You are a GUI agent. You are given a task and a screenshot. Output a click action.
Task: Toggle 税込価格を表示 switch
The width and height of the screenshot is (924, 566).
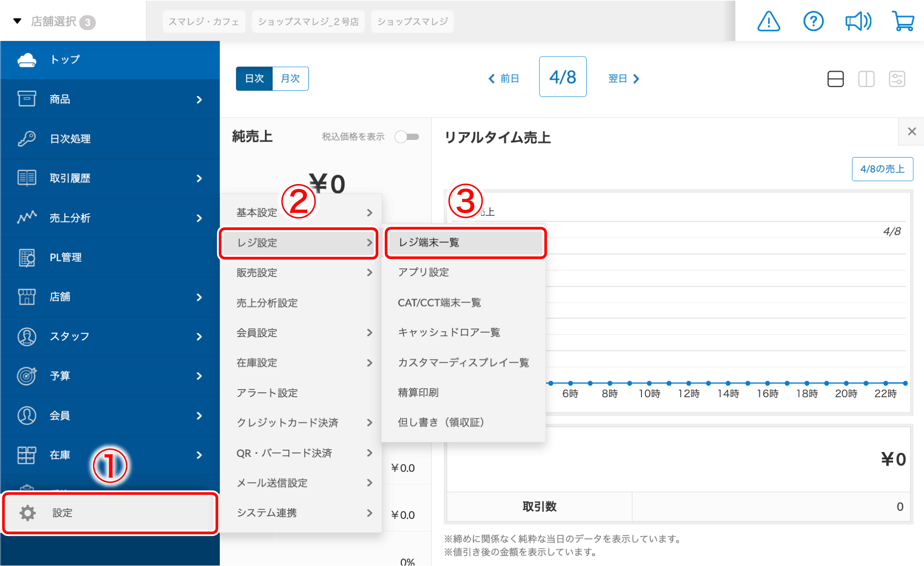tap(407, 136)
